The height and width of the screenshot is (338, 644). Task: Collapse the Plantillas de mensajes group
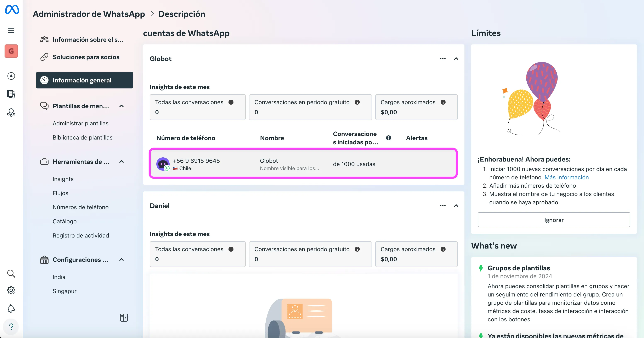[122, 106]
